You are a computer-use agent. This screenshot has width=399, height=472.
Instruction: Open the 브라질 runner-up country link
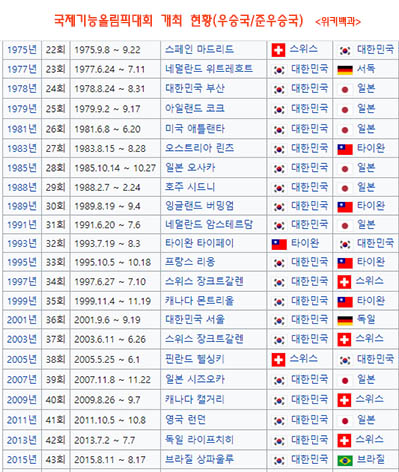pyautogui.click(x=371, y=460)
